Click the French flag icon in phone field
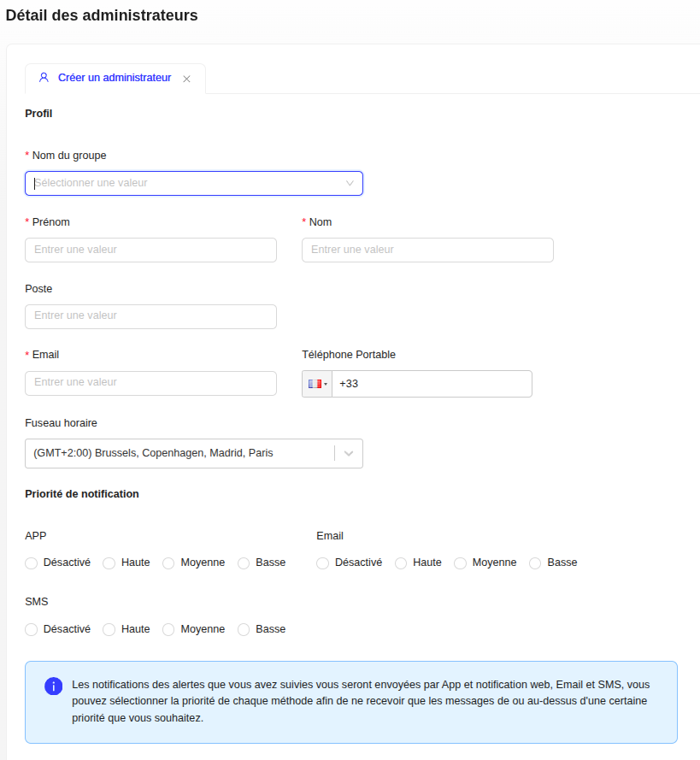700x760 pixels. [x=315, y=383]
